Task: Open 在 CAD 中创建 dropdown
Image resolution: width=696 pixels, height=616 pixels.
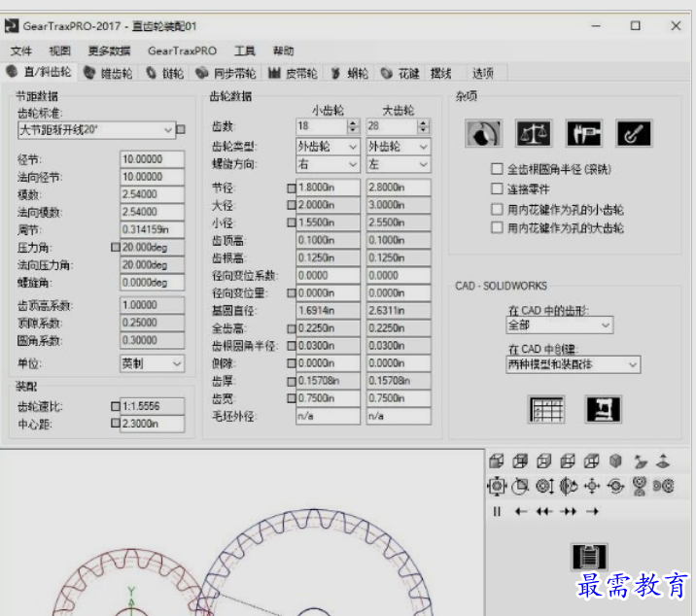Action: [574, 364]
